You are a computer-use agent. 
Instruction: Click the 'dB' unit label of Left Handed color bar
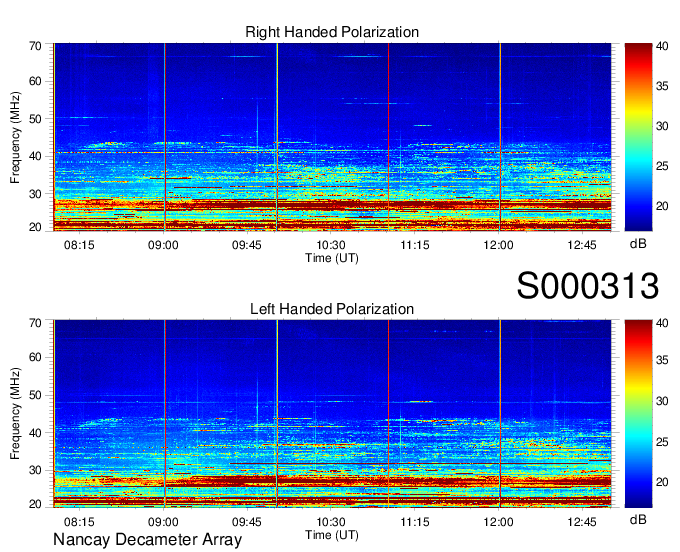point(638,519)
